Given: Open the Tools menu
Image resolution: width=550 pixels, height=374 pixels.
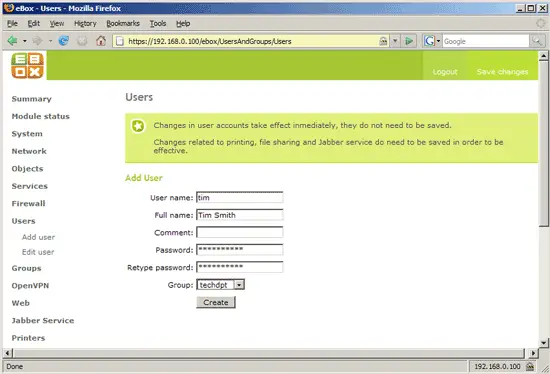Looking at the screenshot, I should 158,23.
